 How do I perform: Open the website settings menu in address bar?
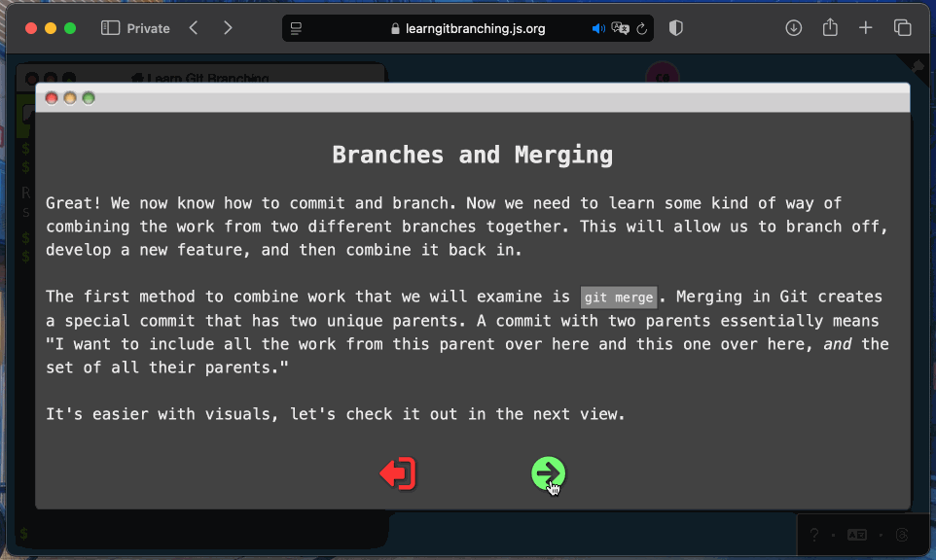pyautogui.click(x=296, y=28)
